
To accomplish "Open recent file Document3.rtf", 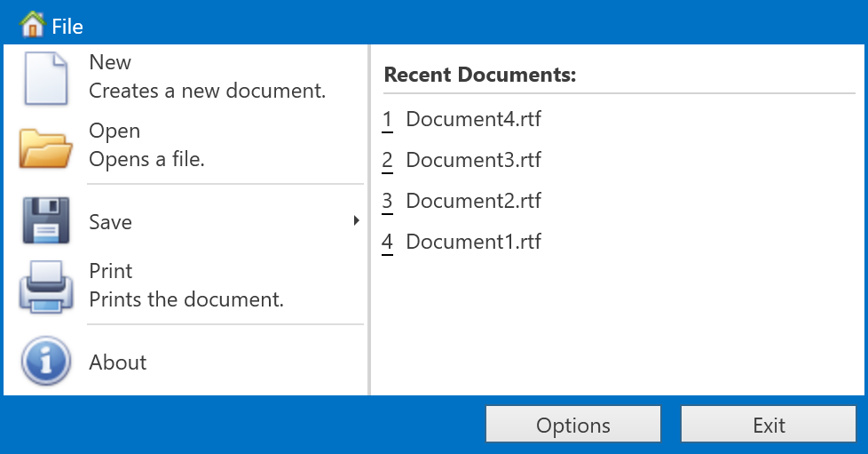I will (x=473, y=160).
